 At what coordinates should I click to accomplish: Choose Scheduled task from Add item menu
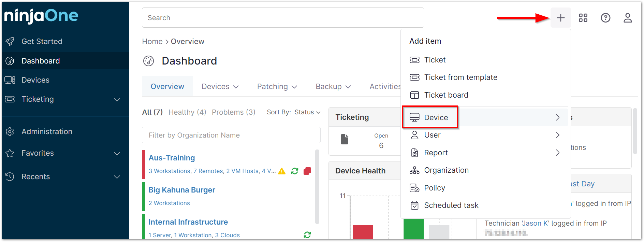click(x=451, y=205)
